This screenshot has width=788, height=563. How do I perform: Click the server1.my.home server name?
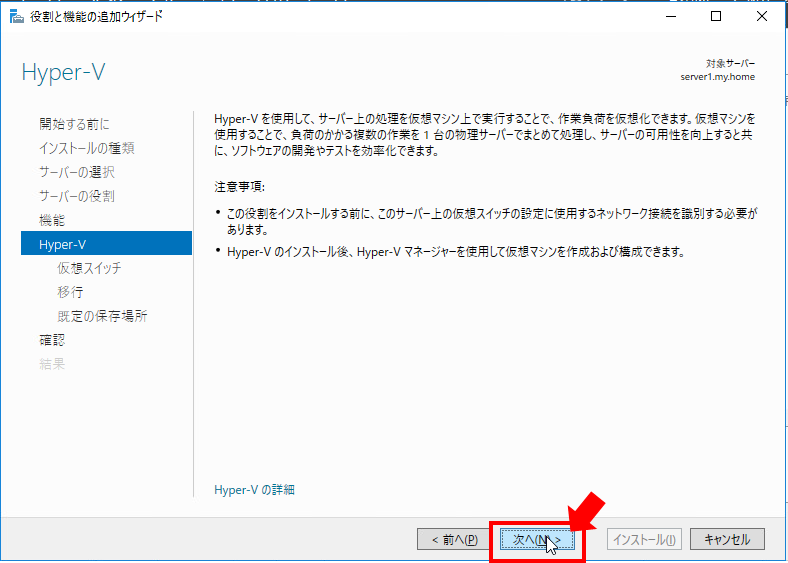tap(718, 77)
